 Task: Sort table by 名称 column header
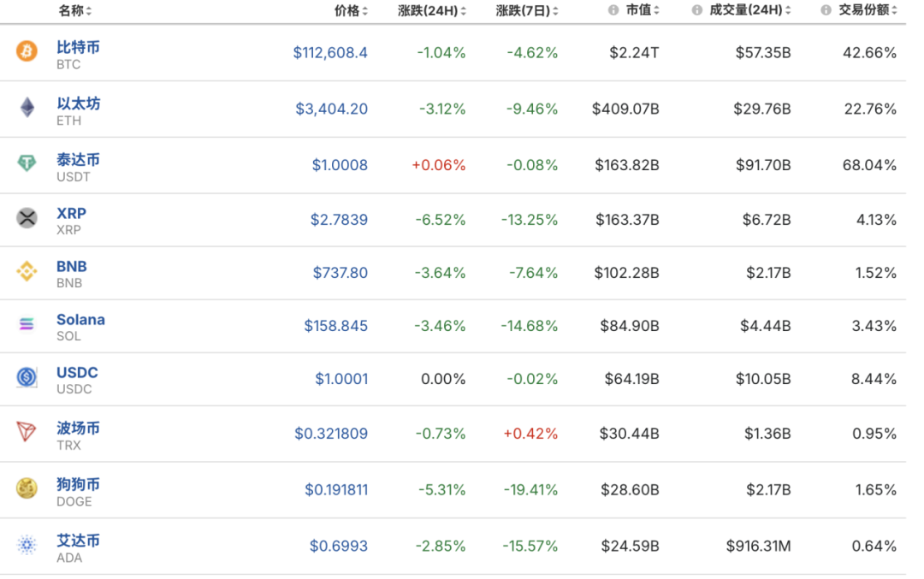pyautogui.click(x=74, y=11)
